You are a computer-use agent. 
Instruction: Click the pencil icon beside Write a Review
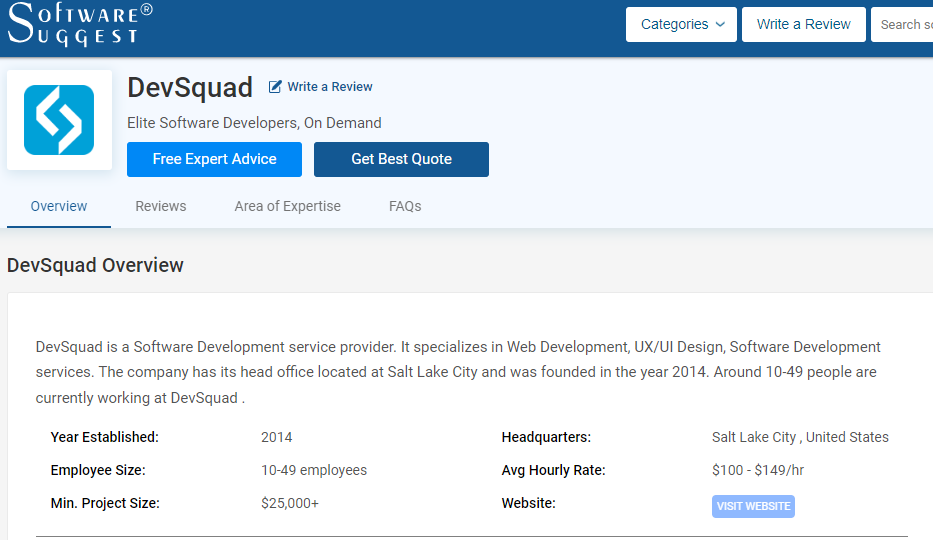(x=275, y=87)
